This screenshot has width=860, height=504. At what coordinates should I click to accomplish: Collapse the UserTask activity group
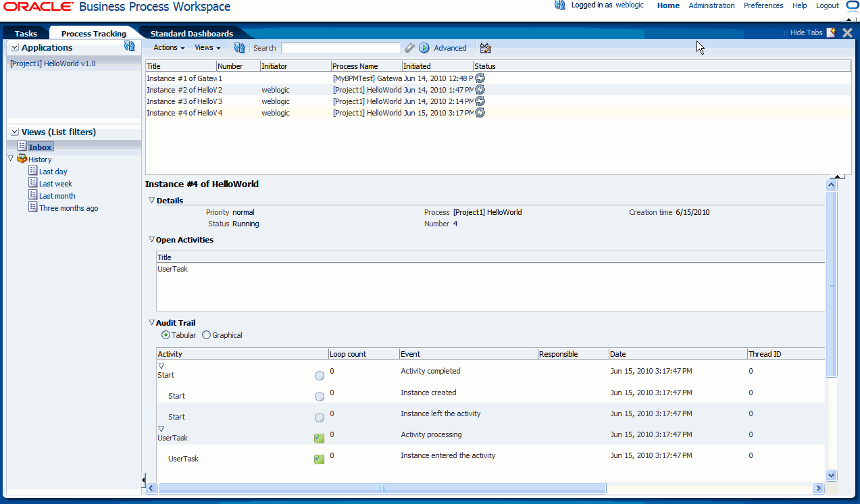pyautogui.click(x=161, y=428)
